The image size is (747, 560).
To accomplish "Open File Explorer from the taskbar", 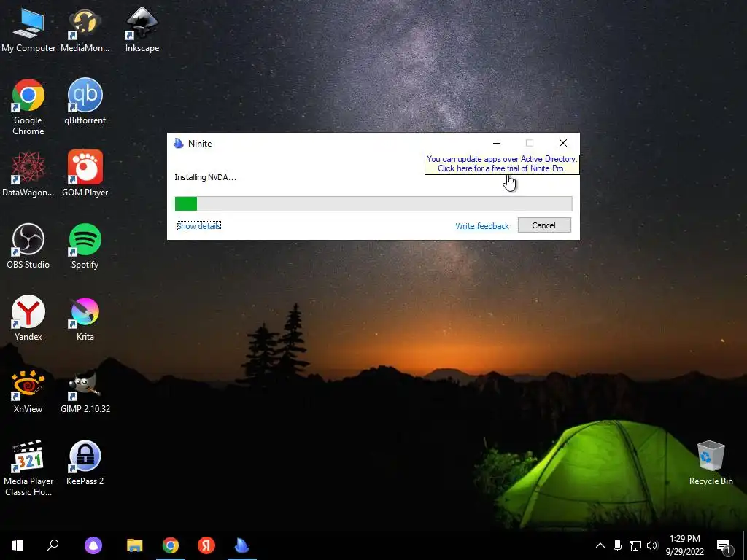I will click(x=135, y=545).
